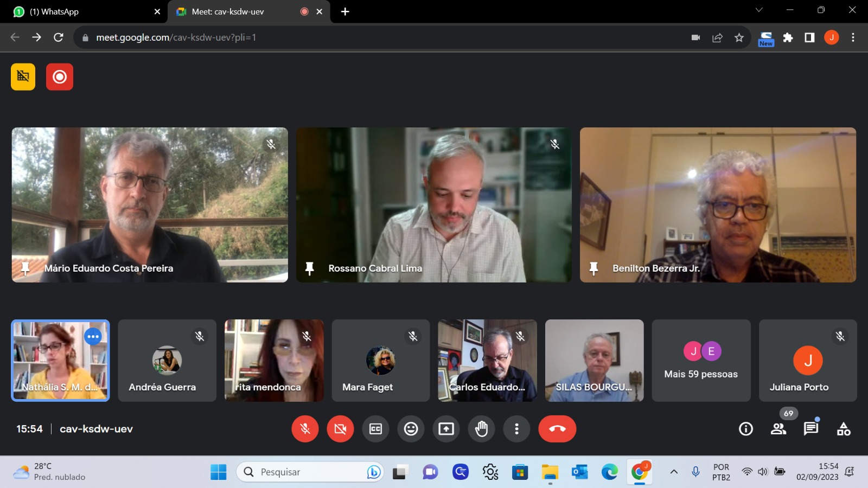Screen dimensions: 868x488
Task: Open Settings gear on taskbar
Action: (490, 472)
